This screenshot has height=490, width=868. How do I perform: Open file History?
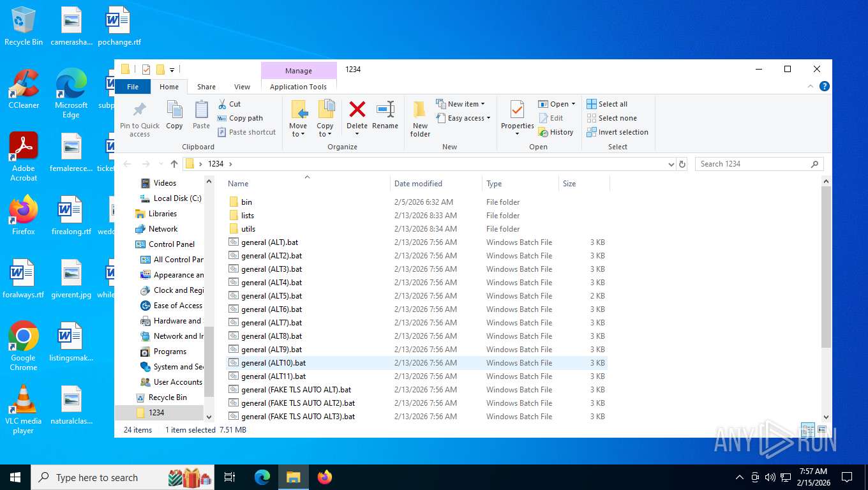click(x=556, y=132)
